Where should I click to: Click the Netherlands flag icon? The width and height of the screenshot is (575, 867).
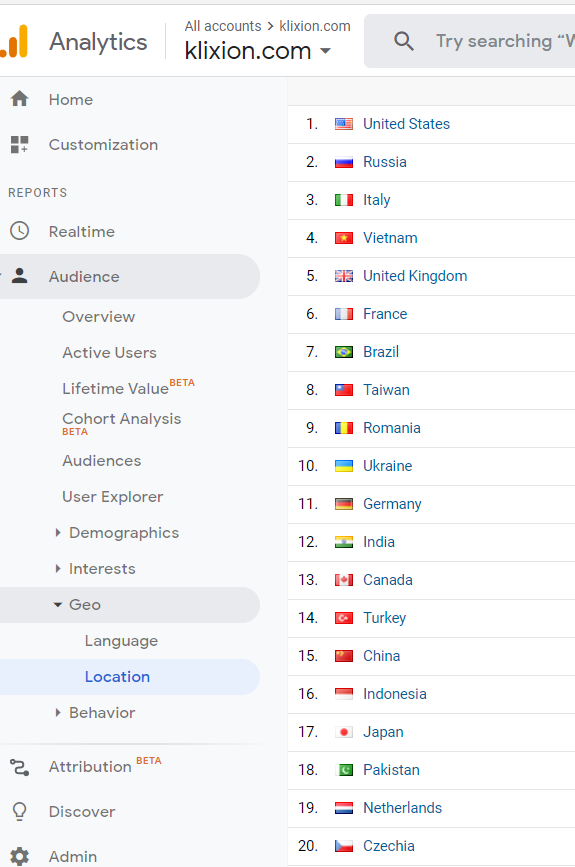click(x=344, y=808)
